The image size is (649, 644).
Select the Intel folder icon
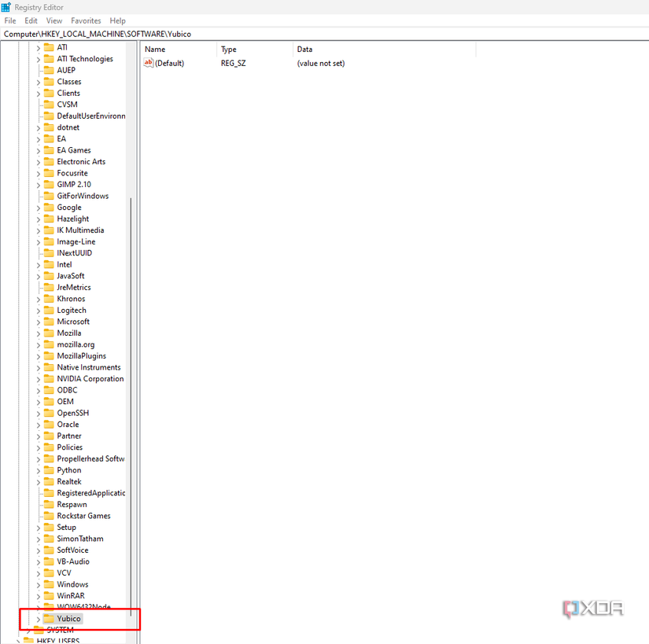coord(49,264)
